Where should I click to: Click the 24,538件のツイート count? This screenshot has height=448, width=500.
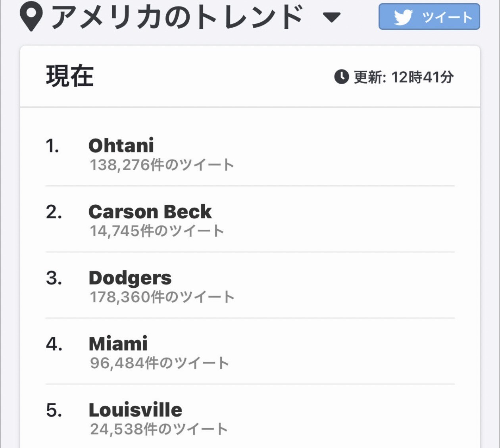(x=159, y=429)
